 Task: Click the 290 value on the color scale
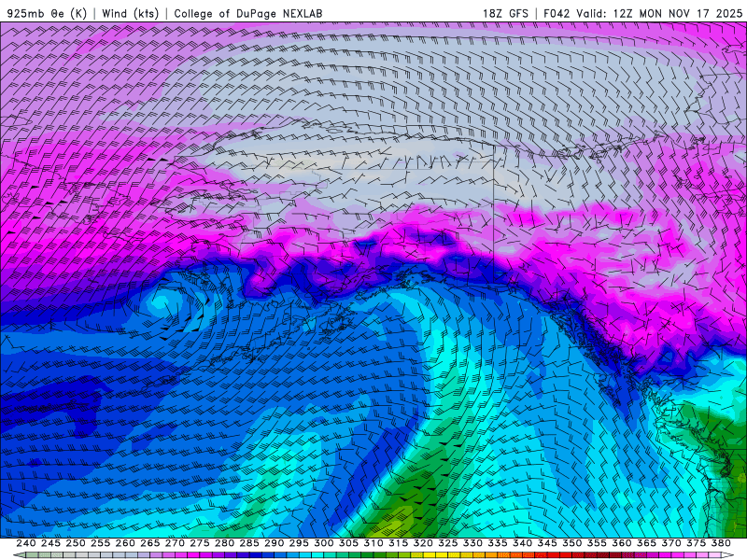[274, 543]
